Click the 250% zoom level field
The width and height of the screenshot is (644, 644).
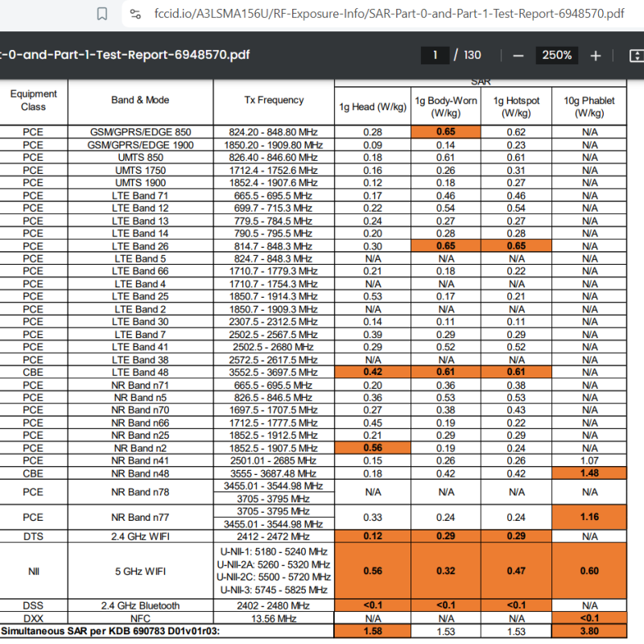pos(557,56)
